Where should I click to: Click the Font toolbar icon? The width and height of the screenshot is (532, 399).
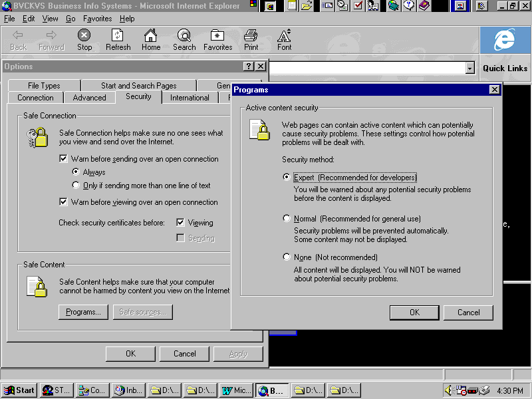click(284, 39)
